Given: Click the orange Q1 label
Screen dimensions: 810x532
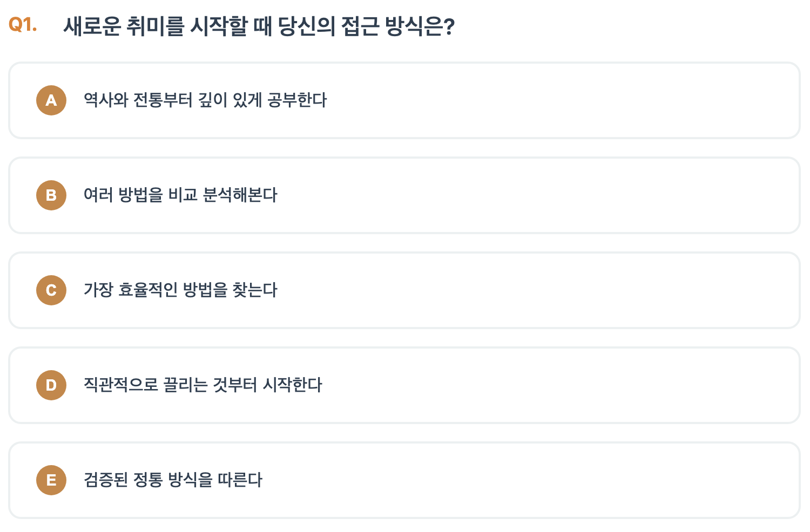Looking at the screenshot, I should pyautogui.click(x=22, y=23).
